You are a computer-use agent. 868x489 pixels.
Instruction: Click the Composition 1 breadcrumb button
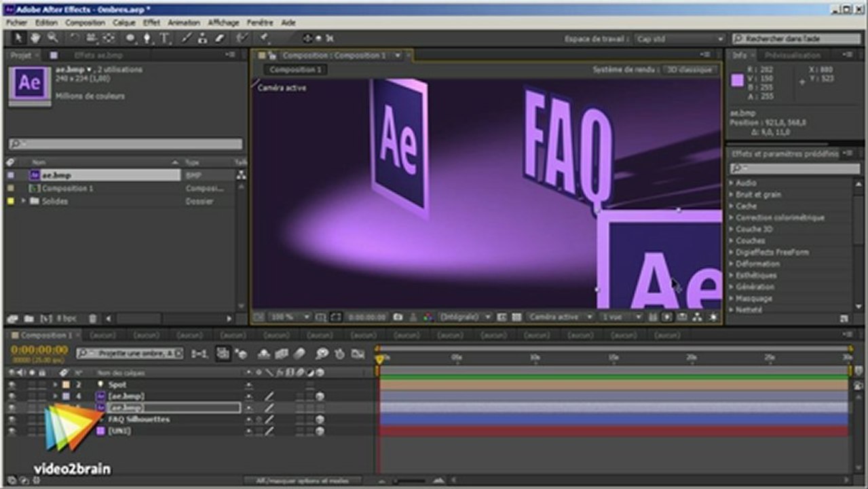295,70
